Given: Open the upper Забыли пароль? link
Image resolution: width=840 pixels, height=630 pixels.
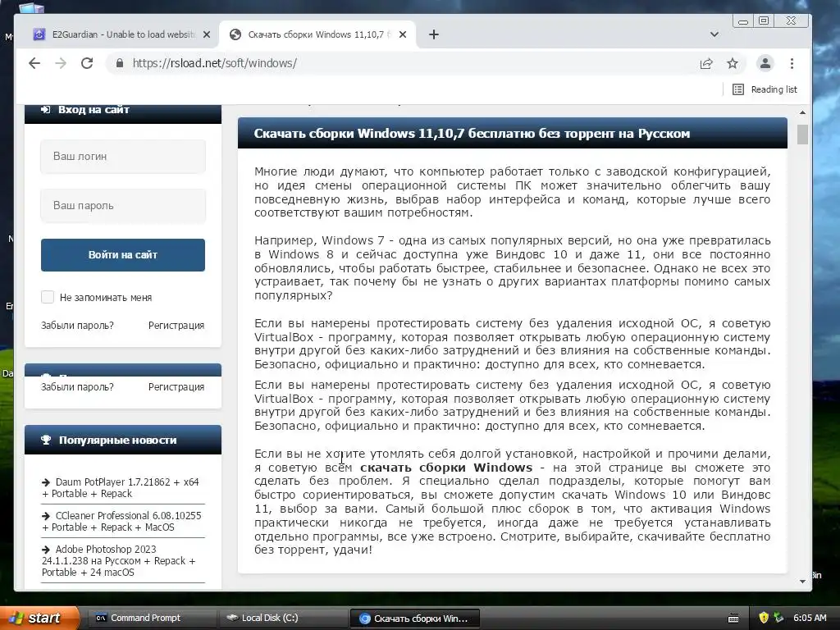Looking at the screenshot, I should tap(77, 325).
